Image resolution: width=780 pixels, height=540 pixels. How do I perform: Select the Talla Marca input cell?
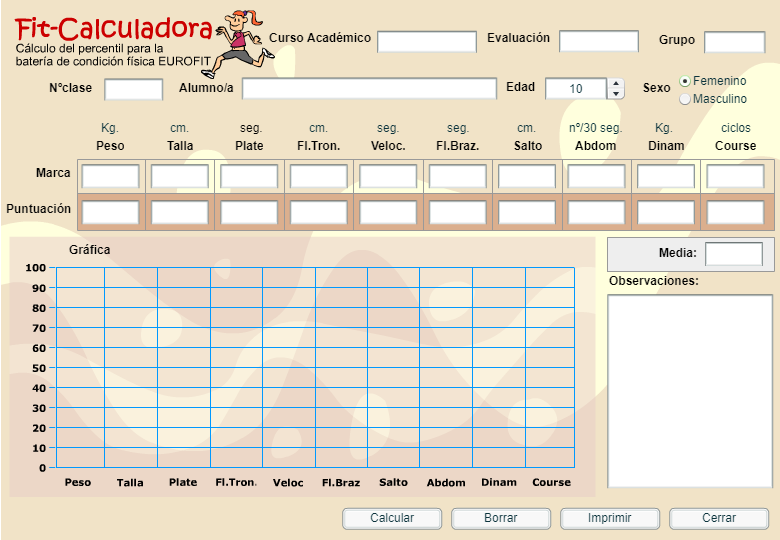(x=180, y=177)
